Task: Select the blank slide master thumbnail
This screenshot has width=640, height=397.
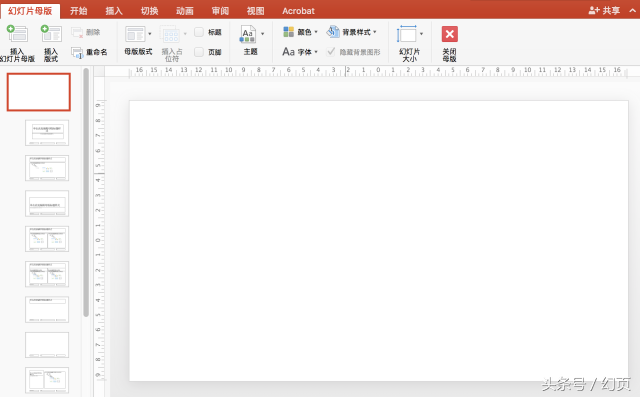Action: pyautogui.click(x=39, y=92)
